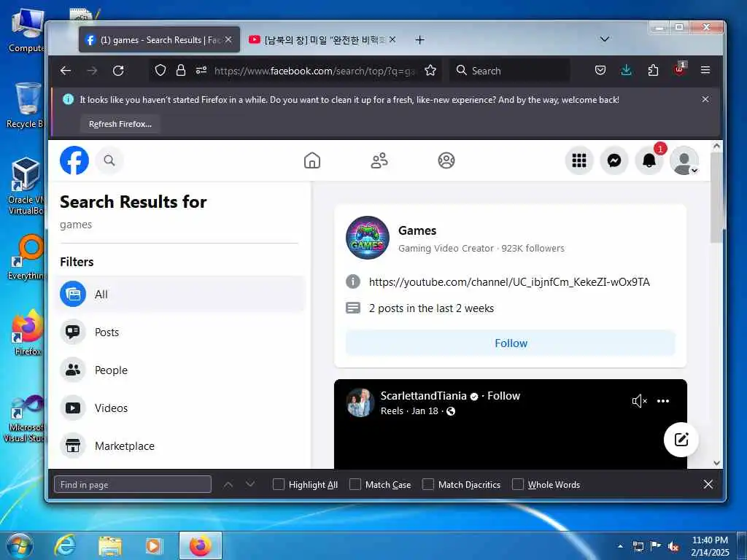Click the Firefox Search box
Screen dimensions: 747x560
pos(510,71)
